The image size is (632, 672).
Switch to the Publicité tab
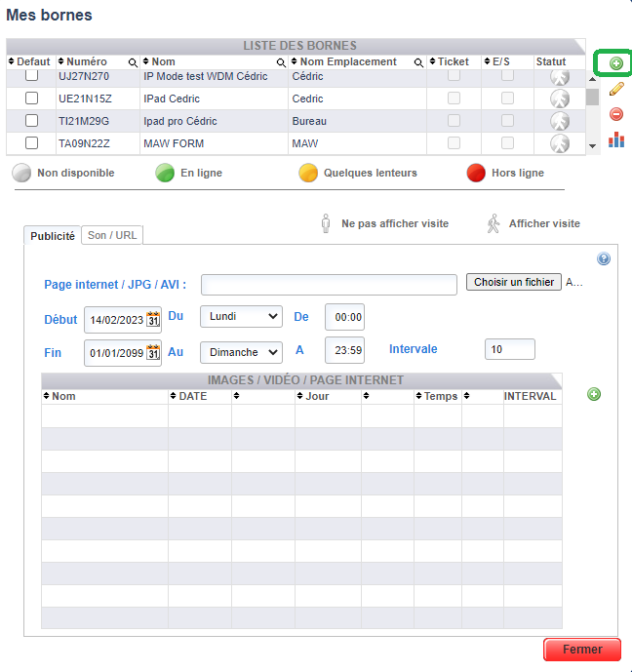[53, 236]
